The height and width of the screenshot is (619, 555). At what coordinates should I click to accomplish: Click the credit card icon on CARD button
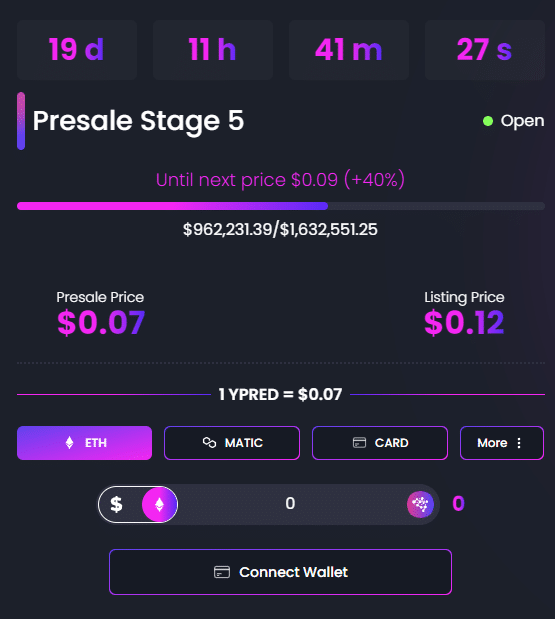[x=359, y=443]
